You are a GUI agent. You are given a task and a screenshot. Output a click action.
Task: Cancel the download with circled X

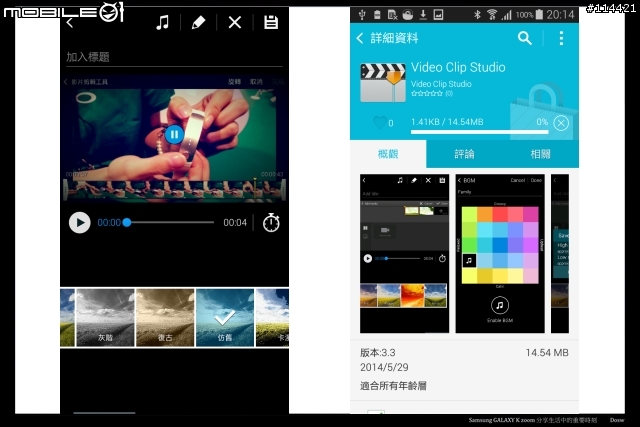point(561,123)
